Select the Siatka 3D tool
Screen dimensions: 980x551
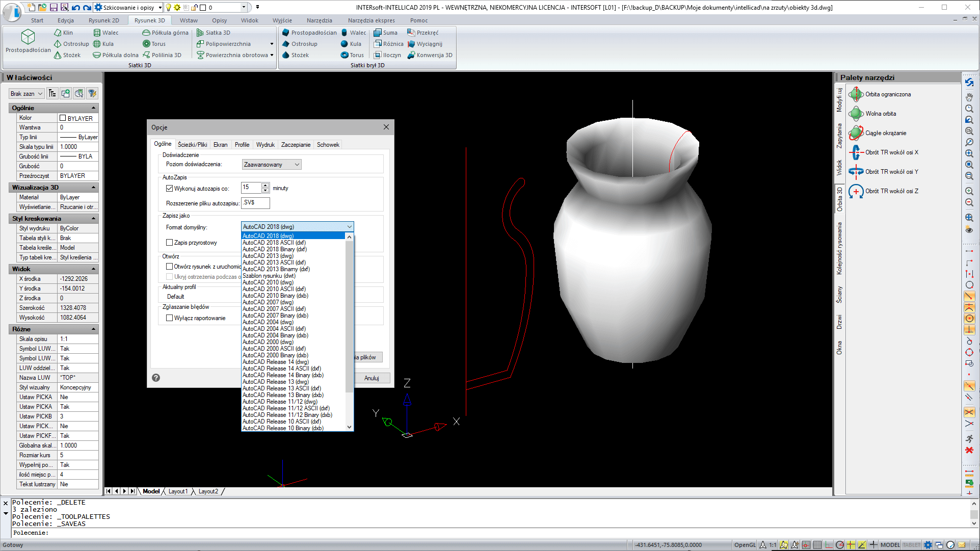click(214, 33)
